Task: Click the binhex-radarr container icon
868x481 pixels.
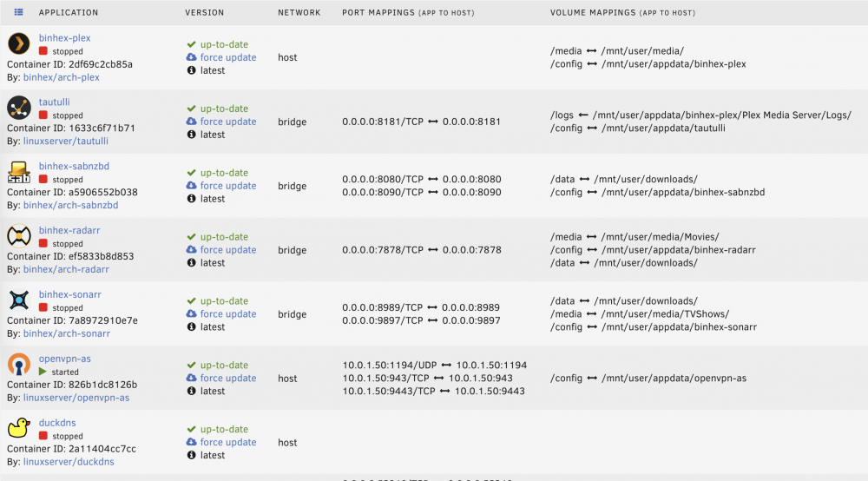Action: (19, 236)
